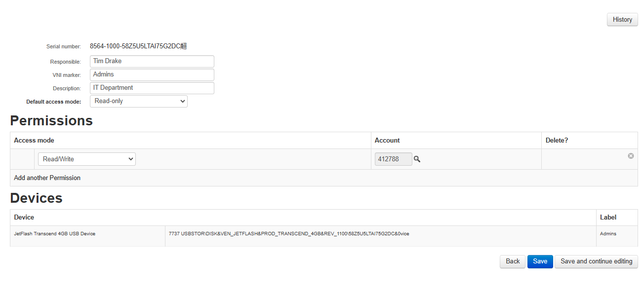The width and height of the screenshot is (644, 294).
Task: Click the Account field showing 412788
Action: [393, 159]
